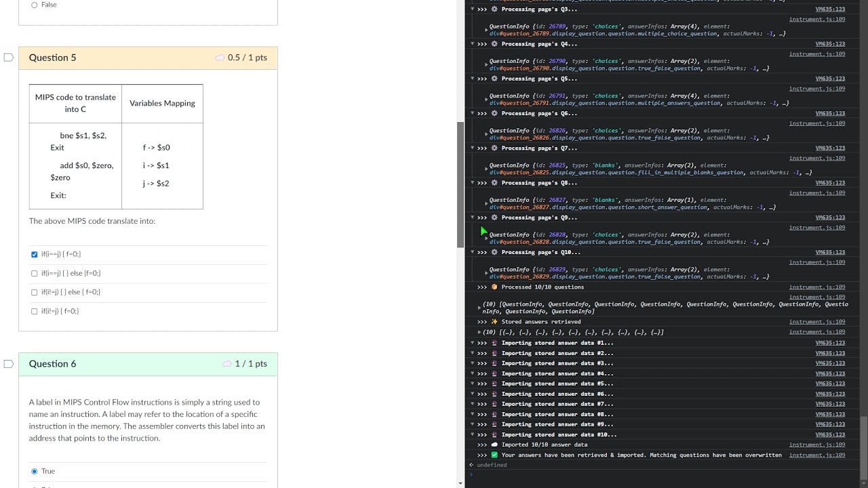Viewport: 868px width, 488px height.
Task: Collapse the Processing page's Q10 log group
Action: 473,252
